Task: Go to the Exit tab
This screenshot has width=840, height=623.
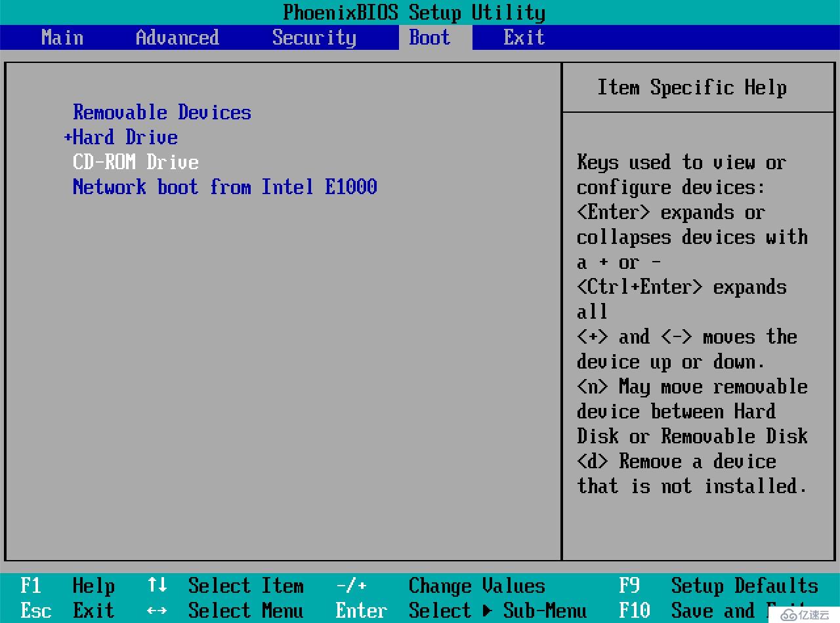Action: pyautogui.click(x=524, y=37)
